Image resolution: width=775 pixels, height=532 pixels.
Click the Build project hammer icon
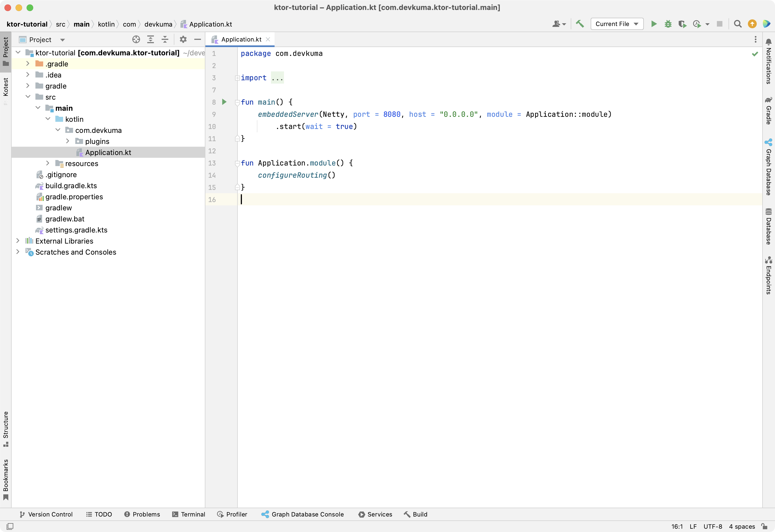tap(580, 24)
